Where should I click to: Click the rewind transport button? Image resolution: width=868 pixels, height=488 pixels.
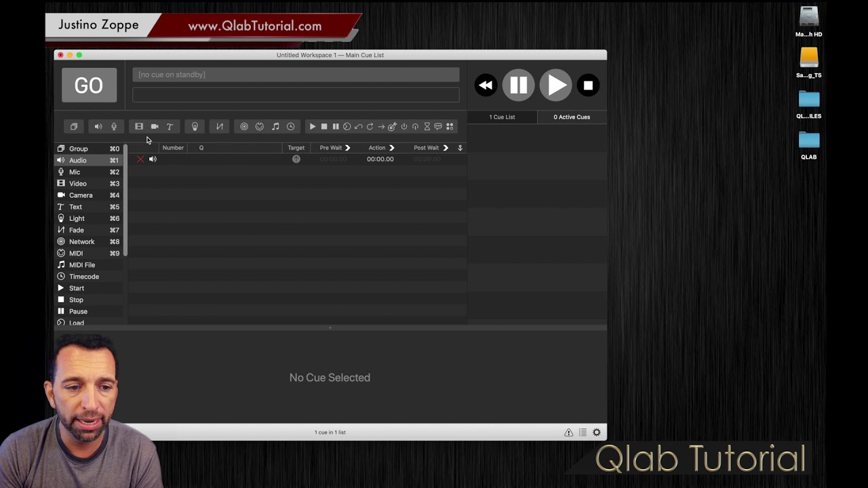click(486, 85)
